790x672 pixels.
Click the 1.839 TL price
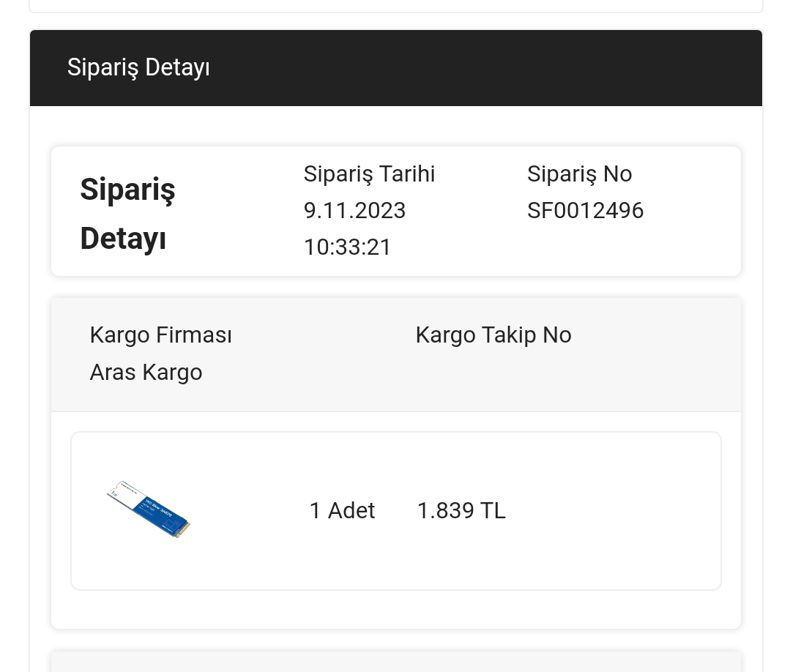tap(461, 510)
